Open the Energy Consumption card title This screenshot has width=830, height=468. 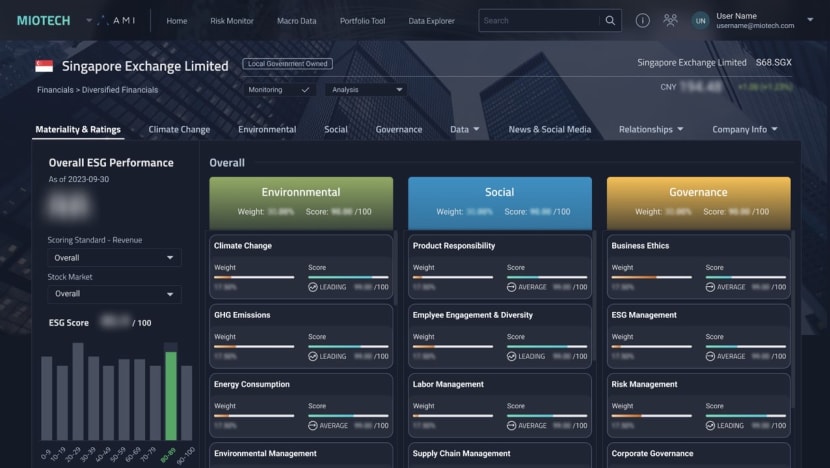click(251, 384)
